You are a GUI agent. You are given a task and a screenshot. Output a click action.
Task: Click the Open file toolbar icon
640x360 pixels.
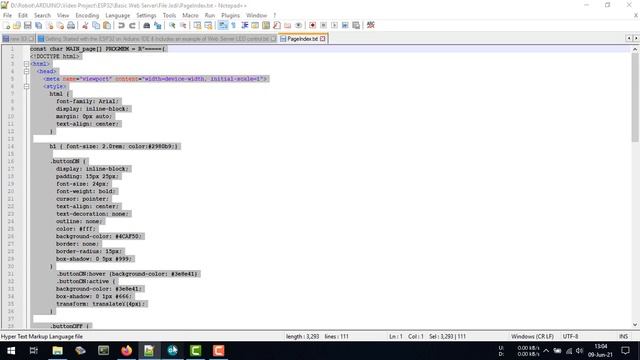pyautogui.click(x=17, y=25)
